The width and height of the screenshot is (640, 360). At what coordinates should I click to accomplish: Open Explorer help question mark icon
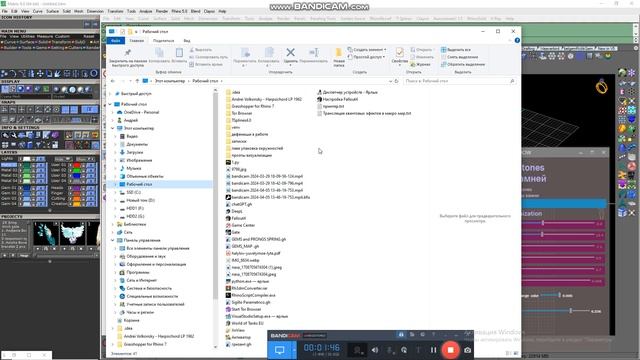517,40
